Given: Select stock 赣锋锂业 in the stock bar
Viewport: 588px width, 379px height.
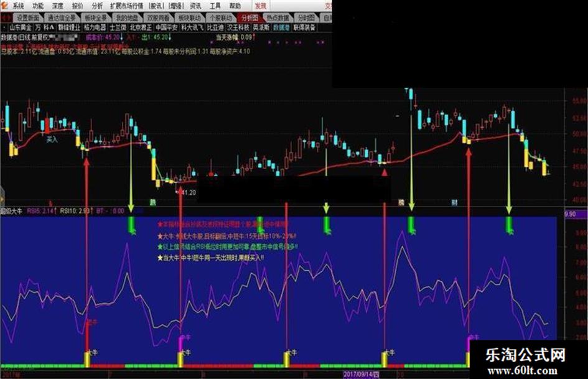Looking at the screenshot, I should point(69,27).
